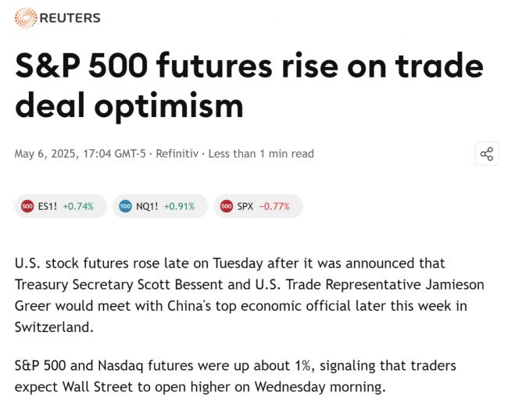Viewport: 508px width, 420px height.
Task: Click the −0.77% change value
Action: (x=274, y=206)
